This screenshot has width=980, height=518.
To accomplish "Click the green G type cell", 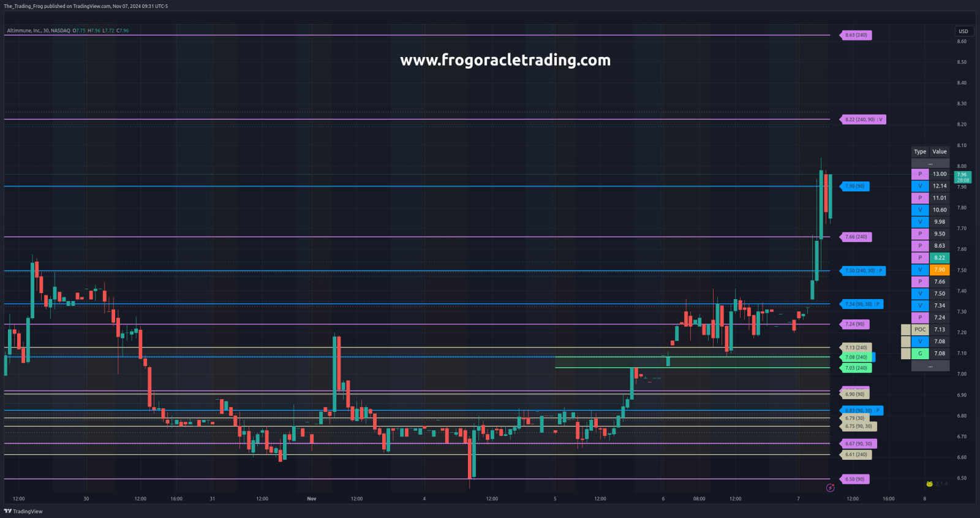I will coord(920,353).
